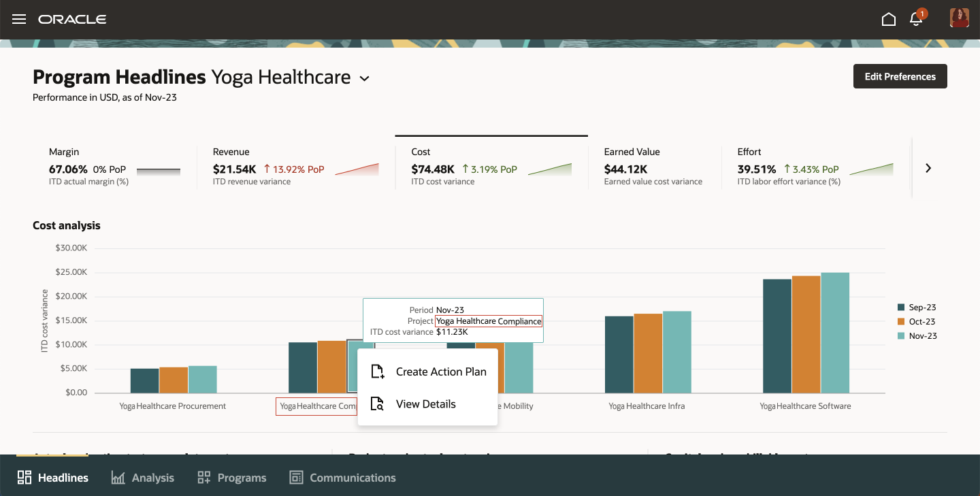The height and width of the screenshot is (496, 980).
Task: Select the Earned Value metric card
Action: [x=653, y=167]
